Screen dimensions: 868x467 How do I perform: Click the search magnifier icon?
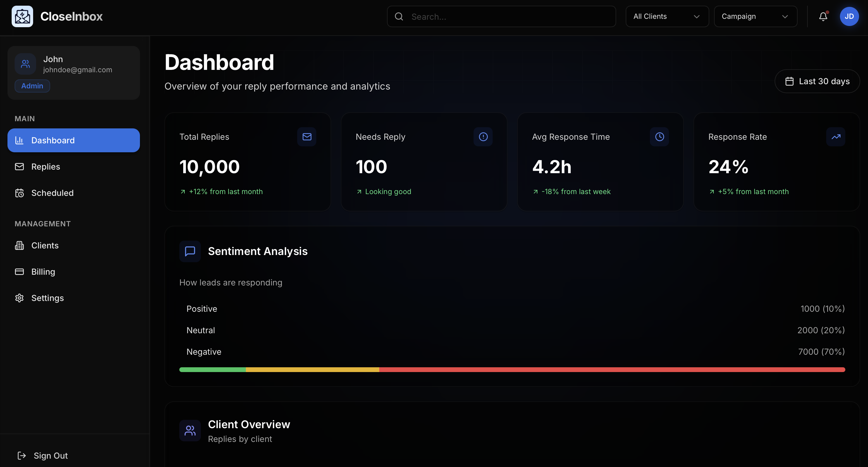click(399, 16)
